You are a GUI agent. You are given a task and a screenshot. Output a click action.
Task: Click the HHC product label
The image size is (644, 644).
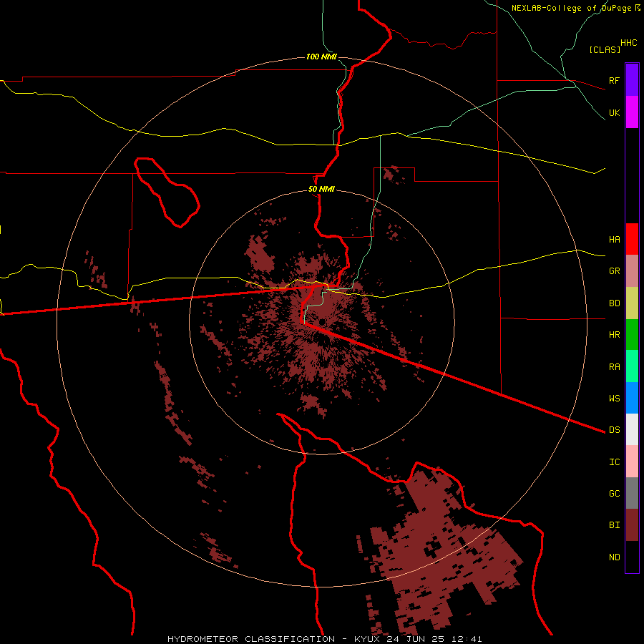click(629, 43)
